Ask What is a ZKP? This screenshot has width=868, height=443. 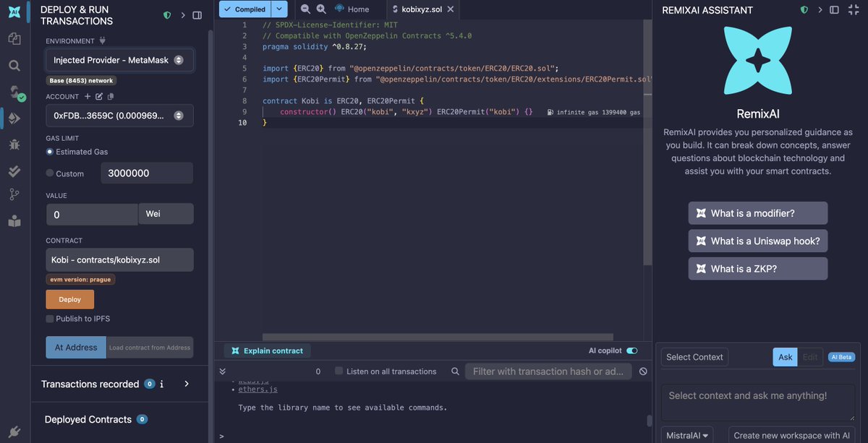pos(758,269)
